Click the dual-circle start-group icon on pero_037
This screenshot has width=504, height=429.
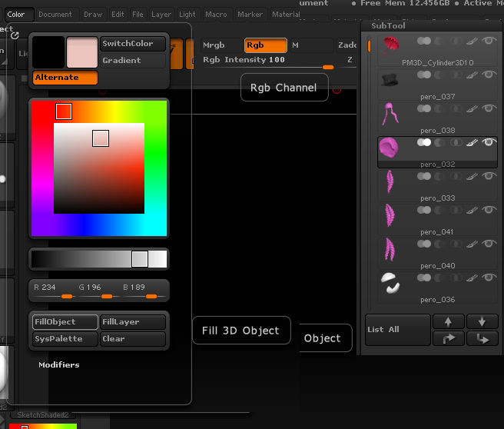click(x=424, y=75)
